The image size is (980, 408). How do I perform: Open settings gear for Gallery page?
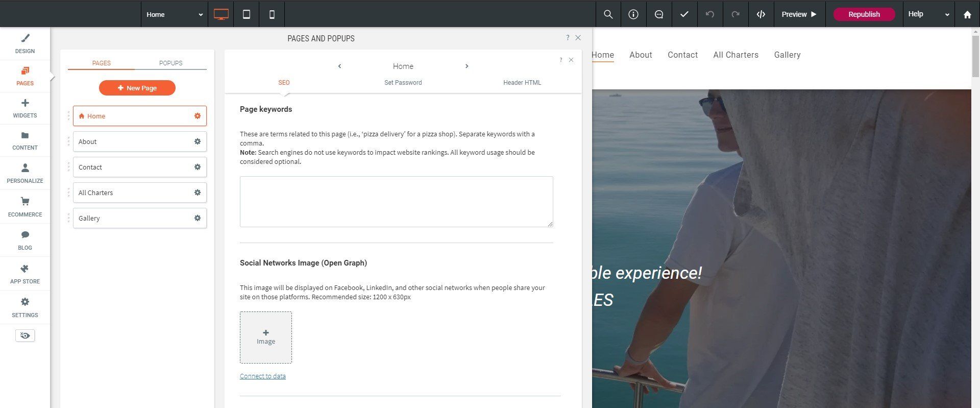[x=198, y=218]
